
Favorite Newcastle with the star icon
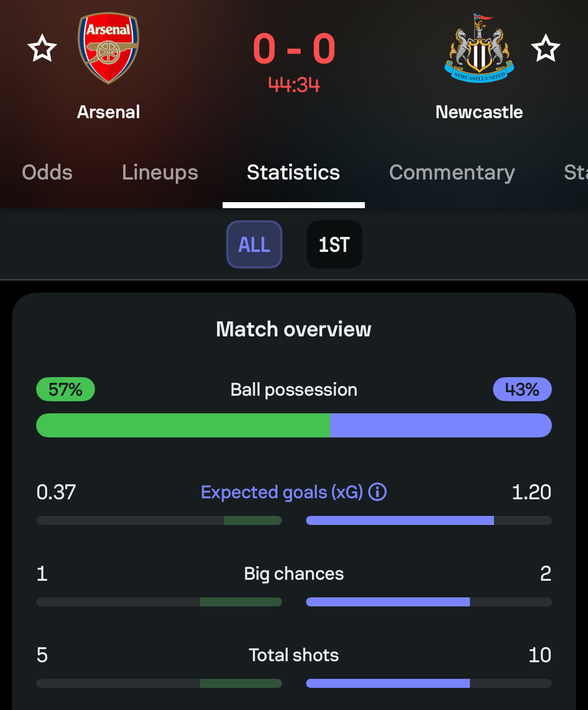point(545,48)
